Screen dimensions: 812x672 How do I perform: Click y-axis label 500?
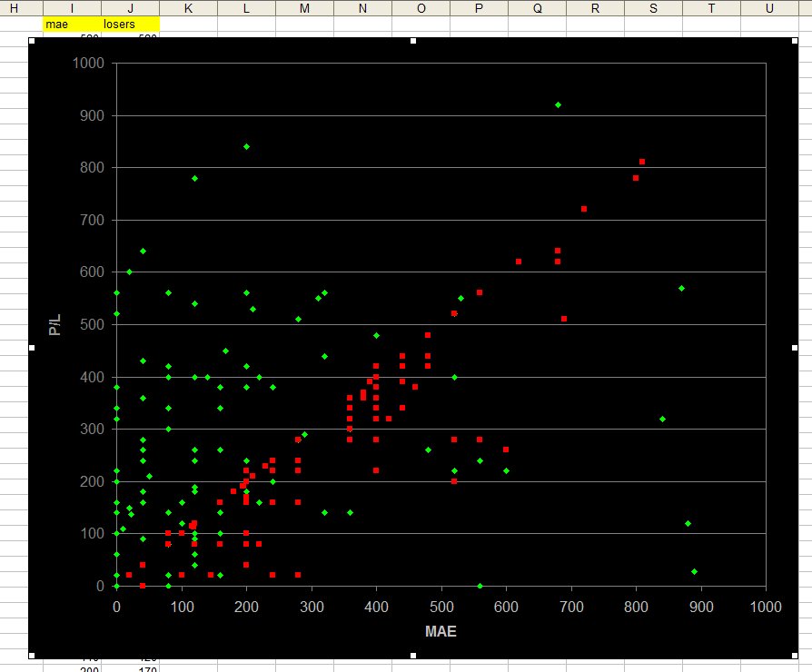[x=92, y=324]
